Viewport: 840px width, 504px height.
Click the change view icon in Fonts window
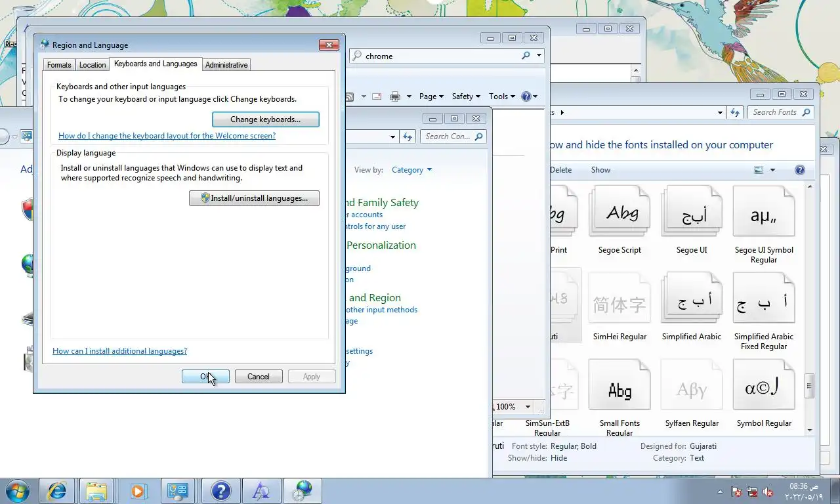(759, 170)
